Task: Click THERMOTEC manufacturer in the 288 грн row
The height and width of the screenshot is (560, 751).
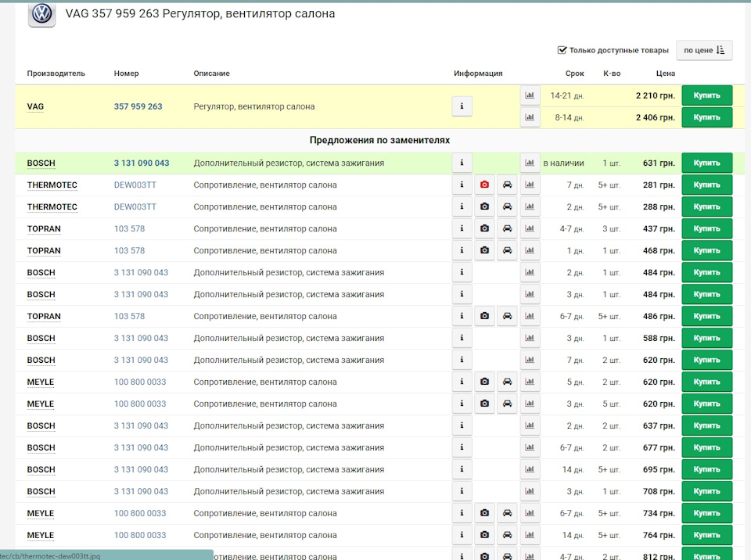Action: point(52,207)
